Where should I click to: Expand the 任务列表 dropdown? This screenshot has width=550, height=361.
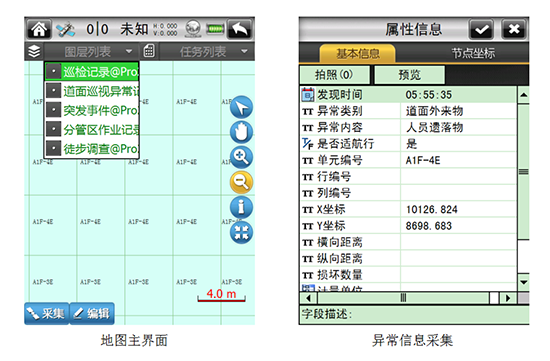[244, 52]
